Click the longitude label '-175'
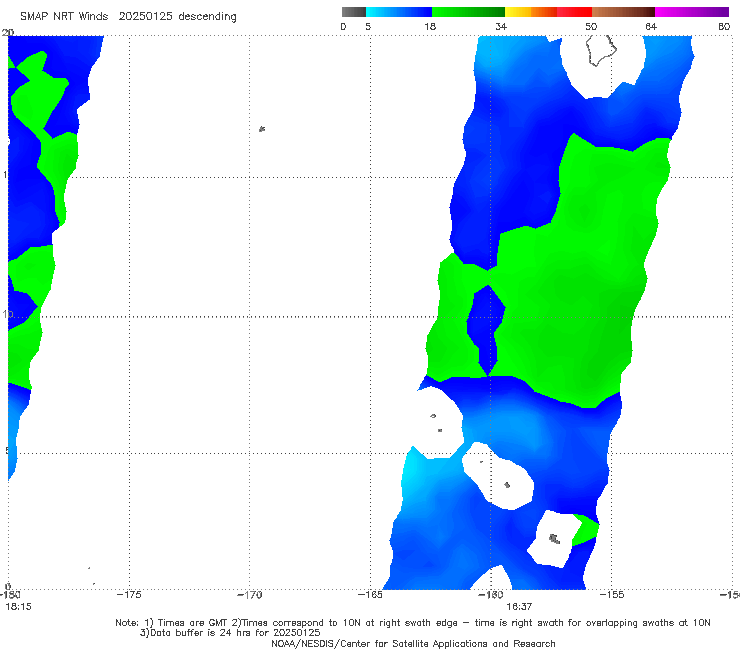Screen dimensions: 740x650 click(x=129, y=595)
